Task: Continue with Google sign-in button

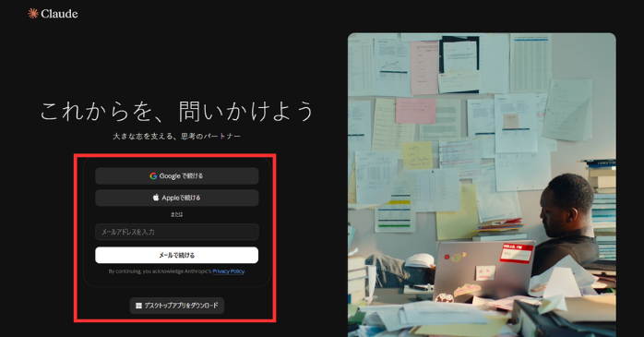Action: 176,176
